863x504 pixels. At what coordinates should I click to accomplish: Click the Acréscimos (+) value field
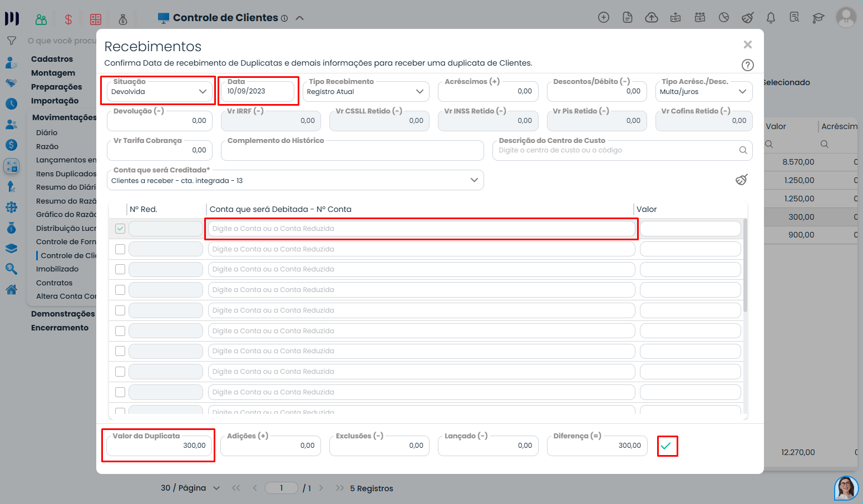click(x=488, y=92)
